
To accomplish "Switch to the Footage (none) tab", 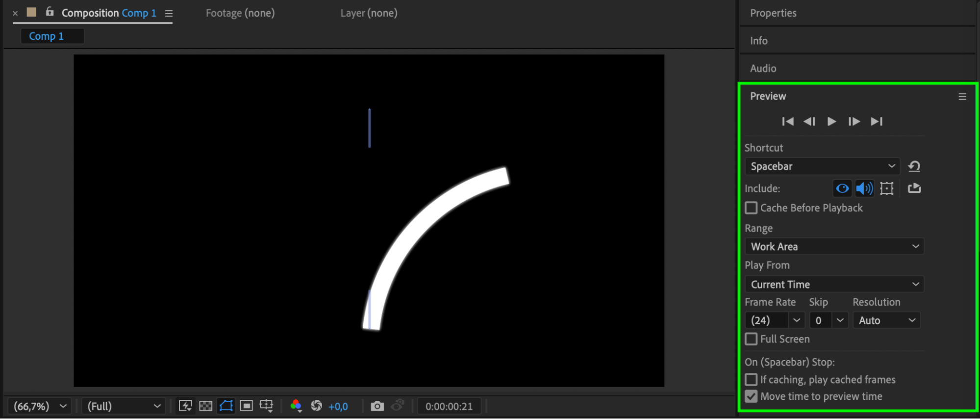I will point(240,13).
